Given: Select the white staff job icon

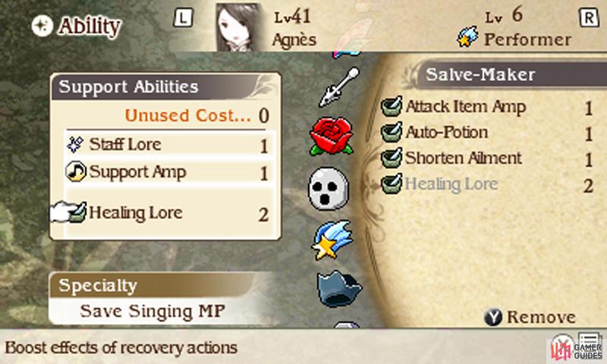Looking at the screenshot, I should click(x=339, y=87).
